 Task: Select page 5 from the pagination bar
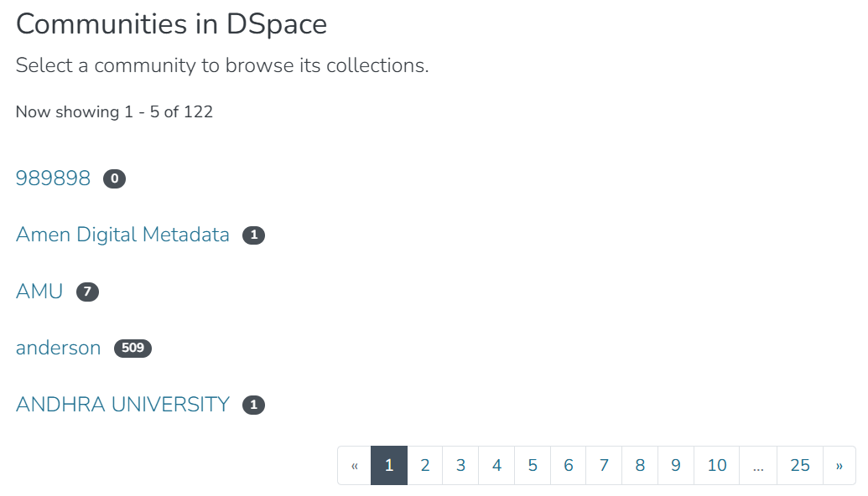(532, 465)
